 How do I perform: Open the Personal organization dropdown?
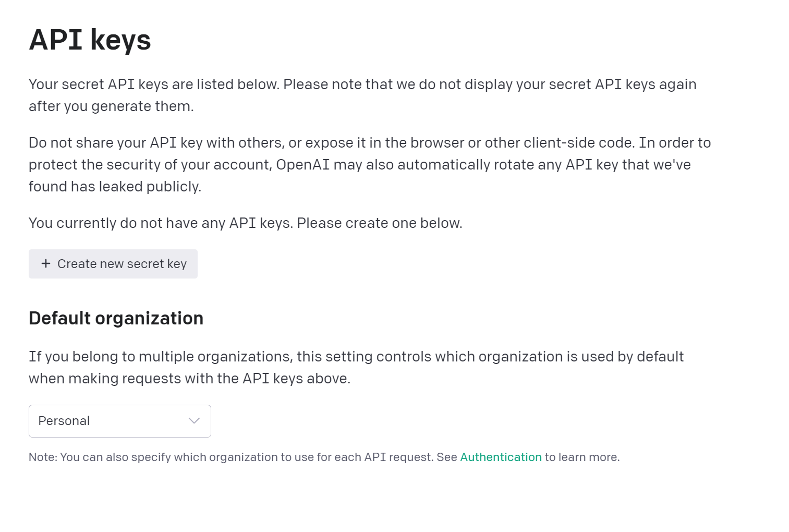click(119, 421)
